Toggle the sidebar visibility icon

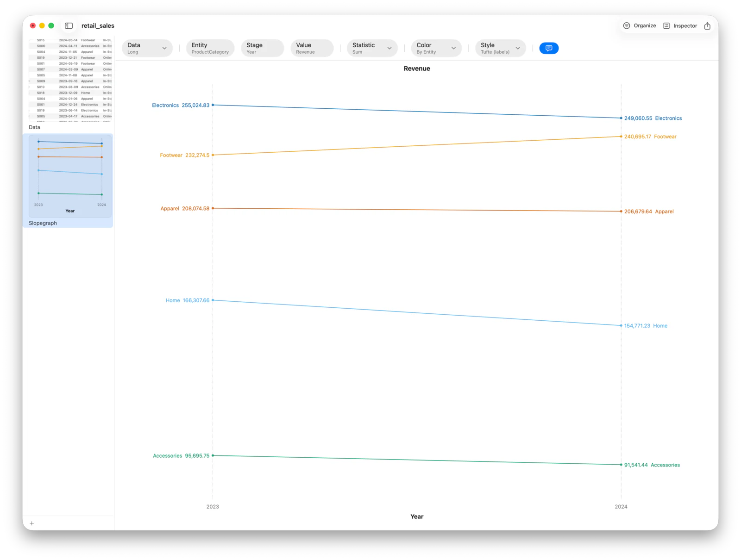tap(69, 26)
